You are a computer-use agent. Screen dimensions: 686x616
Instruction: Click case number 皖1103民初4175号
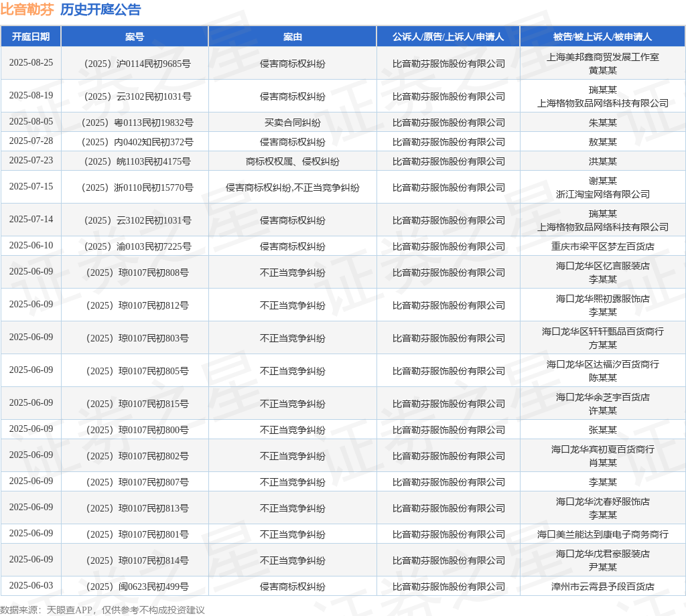point(137,162)
